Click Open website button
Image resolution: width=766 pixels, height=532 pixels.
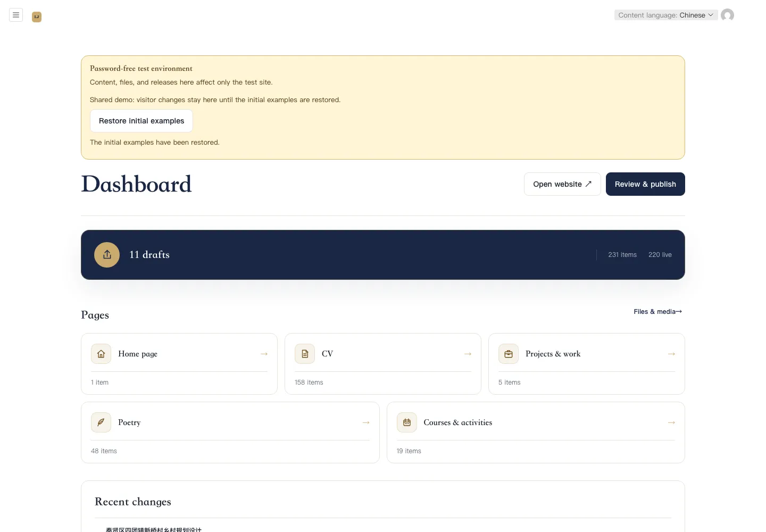562,184
